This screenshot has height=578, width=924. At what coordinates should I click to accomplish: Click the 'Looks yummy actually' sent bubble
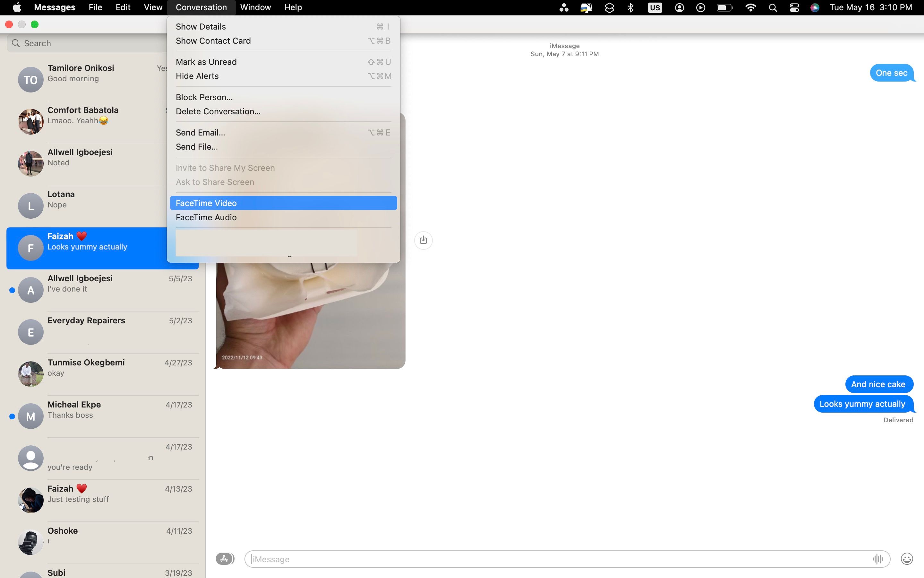click(x=864, y=404)
